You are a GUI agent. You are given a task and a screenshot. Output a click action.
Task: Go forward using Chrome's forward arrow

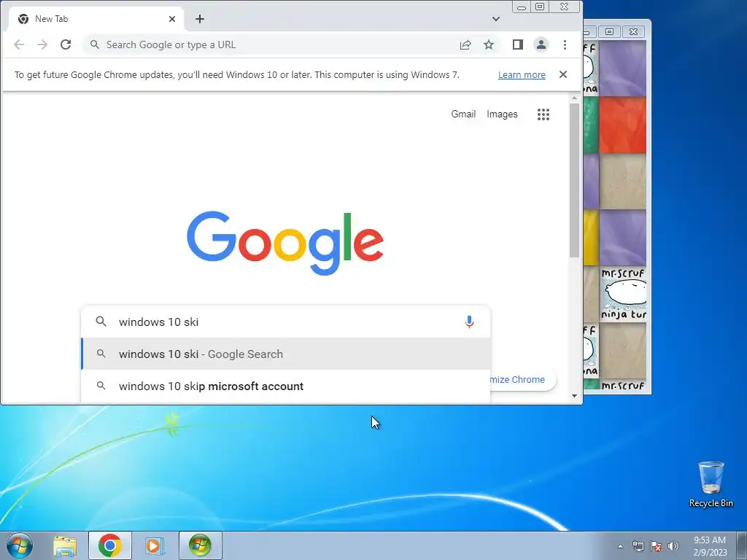(42, 44)
